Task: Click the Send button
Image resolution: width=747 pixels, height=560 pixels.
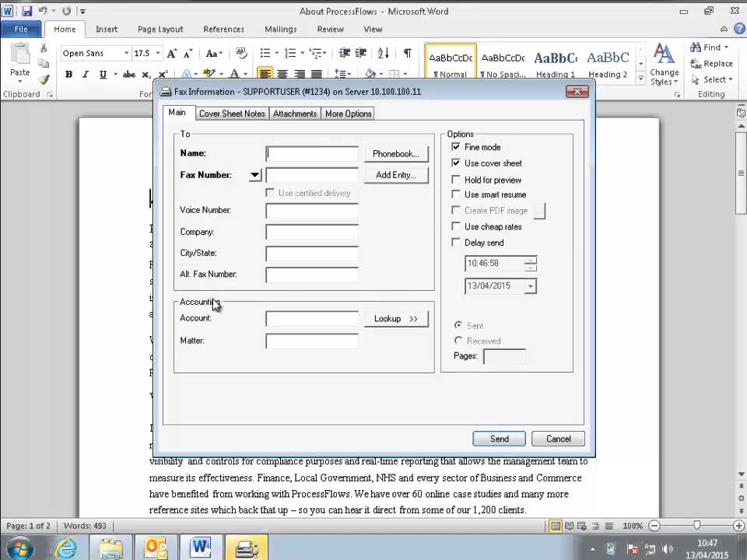Action: click(x=500, y=439)
